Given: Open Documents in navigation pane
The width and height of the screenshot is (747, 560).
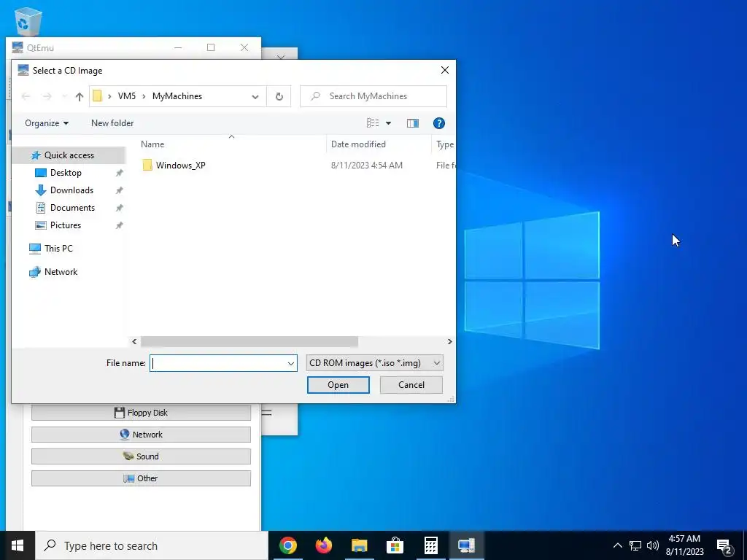Looking at the screenshot, I should point(72,208).
